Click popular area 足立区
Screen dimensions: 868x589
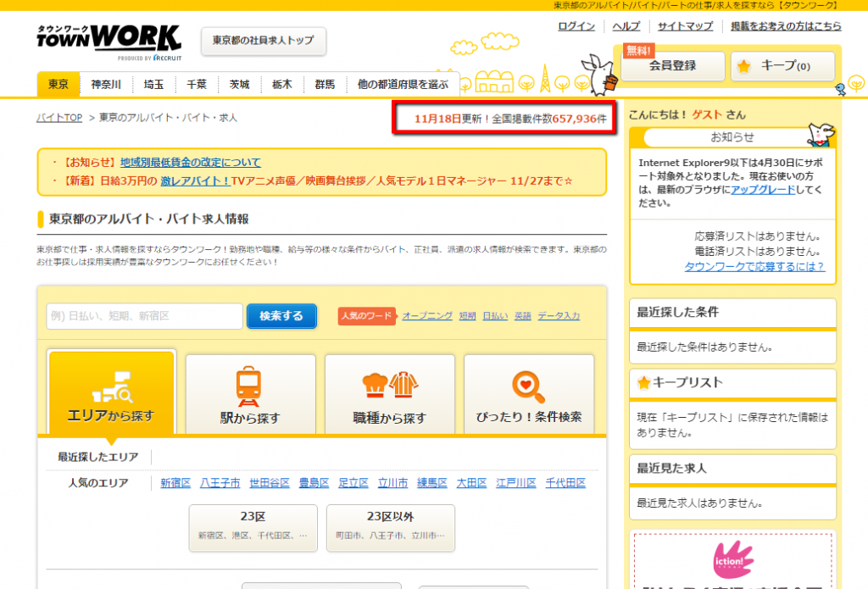(x=353, y=483)
